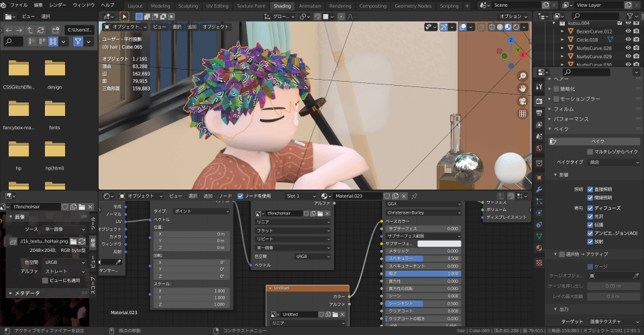The image size is (644, 335).
Task: Open ターゲット 画像テクスチャ dropdown
Action: click(613, 322)
